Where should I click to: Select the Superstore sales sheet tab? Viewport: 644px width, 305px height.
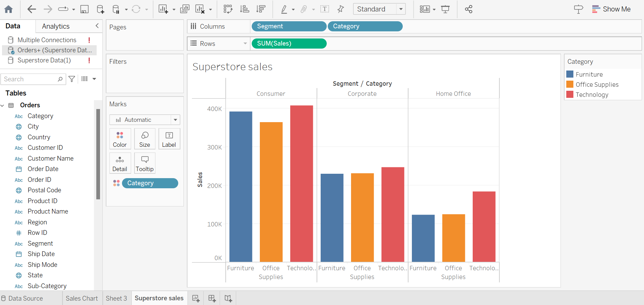[159, 298]
